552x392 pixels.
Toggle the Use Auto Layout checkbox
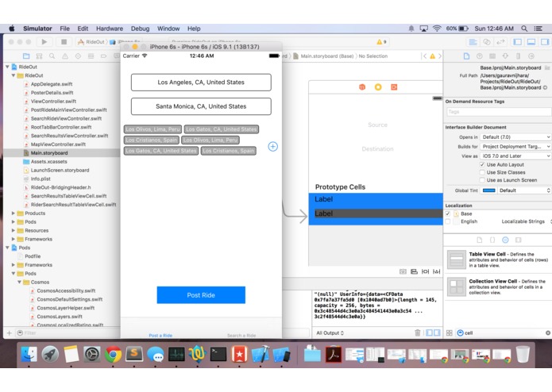tap(482, 164)
